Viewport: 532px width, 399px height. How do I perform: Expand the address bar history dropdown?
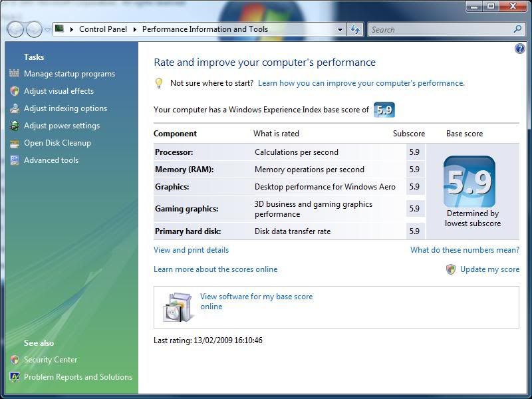[340, 29]
